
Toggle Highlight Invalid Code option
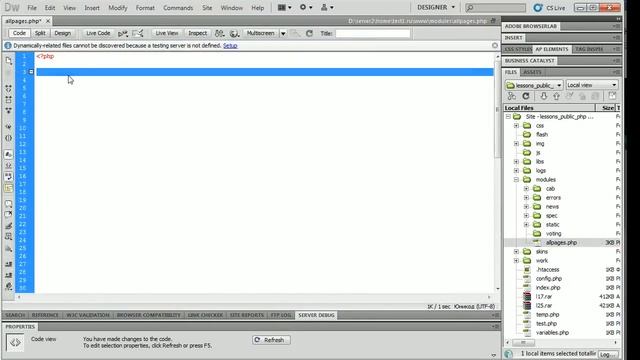pos(9,165)
